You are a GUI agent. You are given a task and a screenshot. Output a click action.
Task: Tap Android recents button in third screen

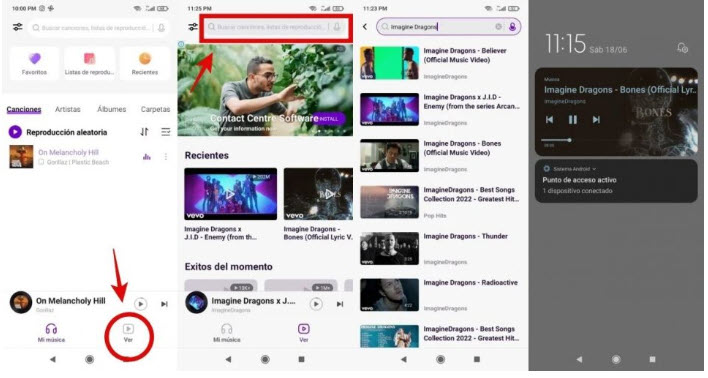coord(477,359)
